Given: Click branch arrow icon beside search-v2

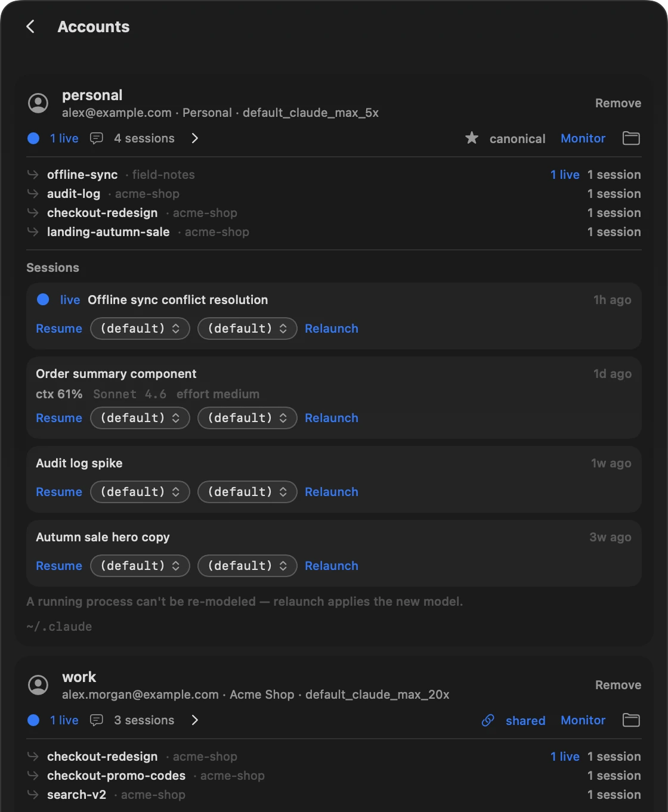Looking at the screenshot, I should point(33,794).
